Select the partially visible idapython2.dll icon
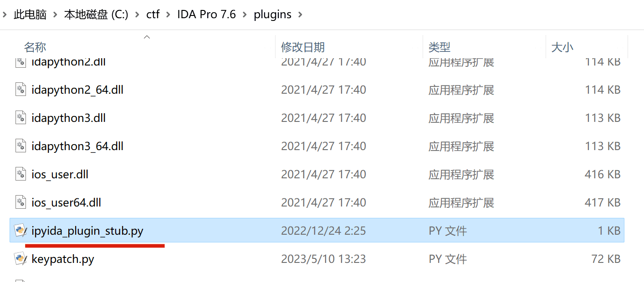Screen dimensions: 644x282 pos(20,63)
